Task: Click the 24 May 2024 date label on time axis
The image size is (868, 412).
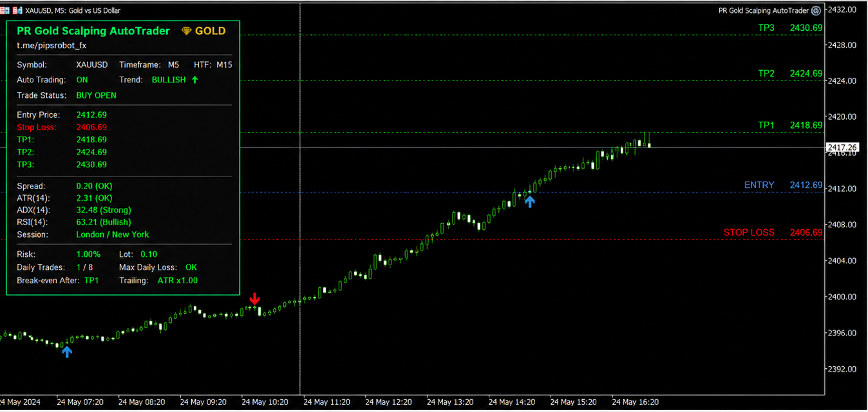Action: point(20,402)
